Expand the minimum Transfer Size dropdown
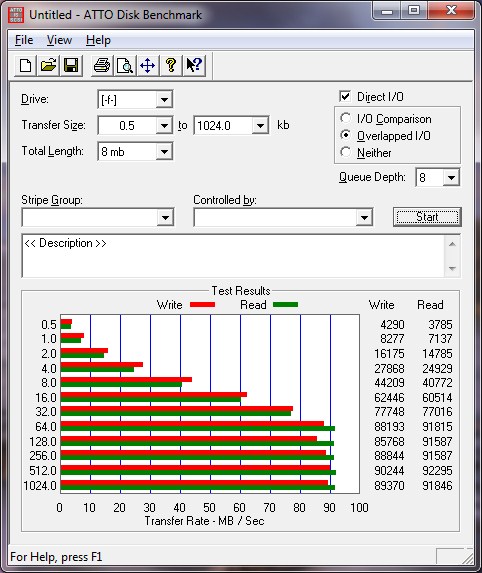Screen dimensions: 482x573 [x=164, y=126]
